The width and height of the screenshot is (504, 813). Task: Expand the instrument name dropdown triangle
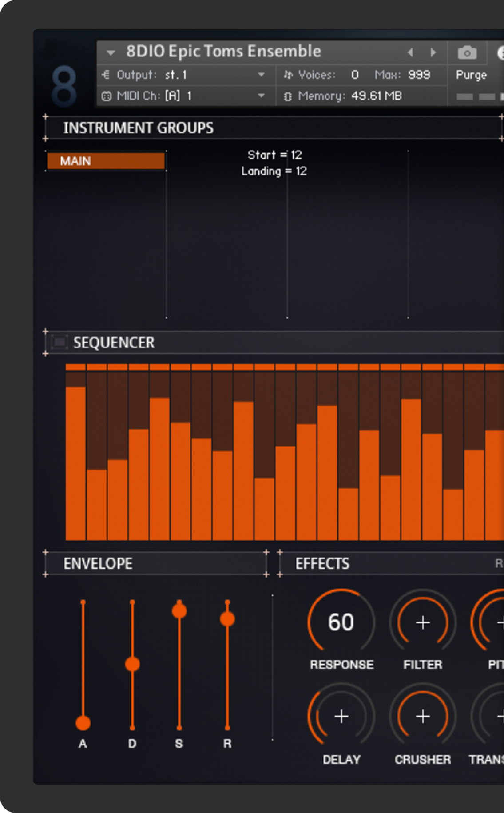[x=111, y=53]
